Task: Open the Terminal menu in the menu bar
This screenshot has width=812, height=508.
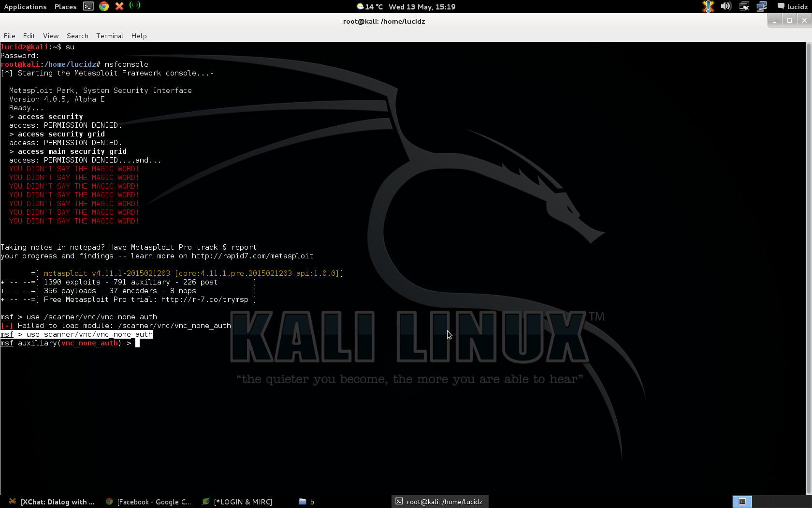Action: point(110,36)
